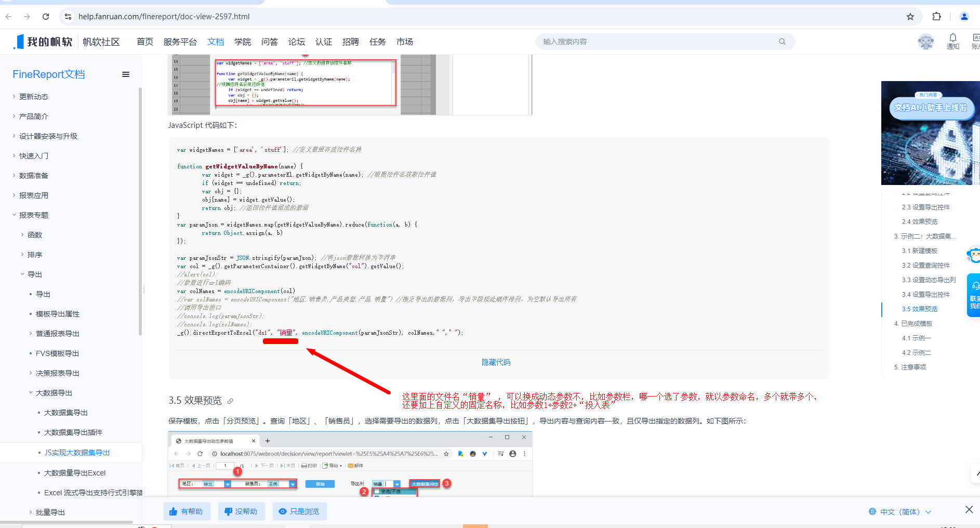Screen dimensions: 980x528
Task: Open the 服务平台 nav item
Action: [x=180, y=42]
